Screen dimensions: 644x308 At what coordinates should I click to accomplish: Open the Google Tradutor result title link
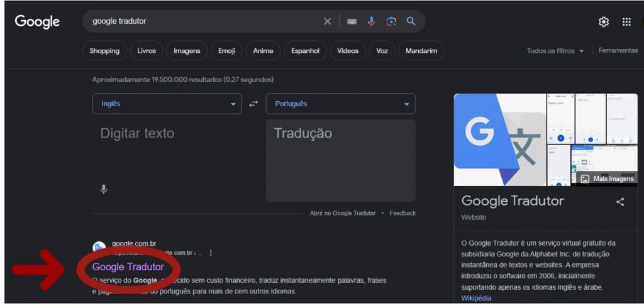128,267
